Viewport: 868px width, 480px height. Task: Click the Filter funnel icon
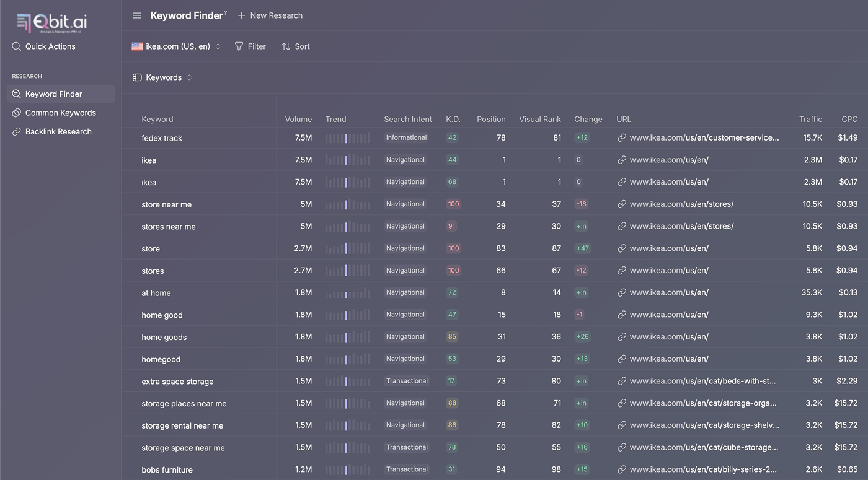pos(239,46)
